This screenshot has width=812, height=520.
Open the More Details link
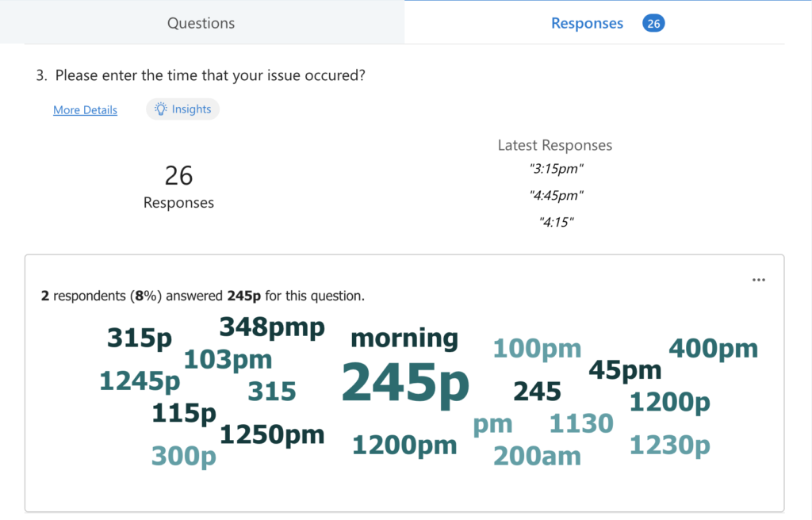tap(85, 110)
